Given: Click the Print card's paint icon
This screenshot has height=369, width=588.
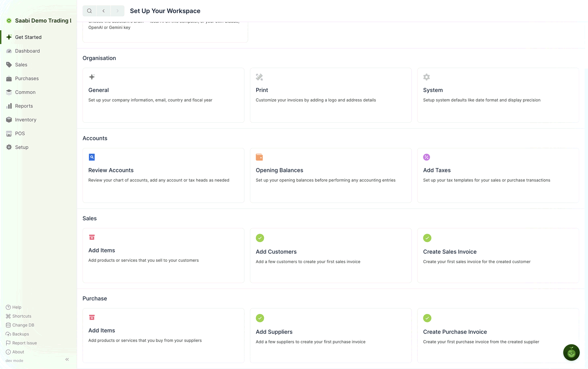Looking at the screenshot, I should tap(259, 77).
